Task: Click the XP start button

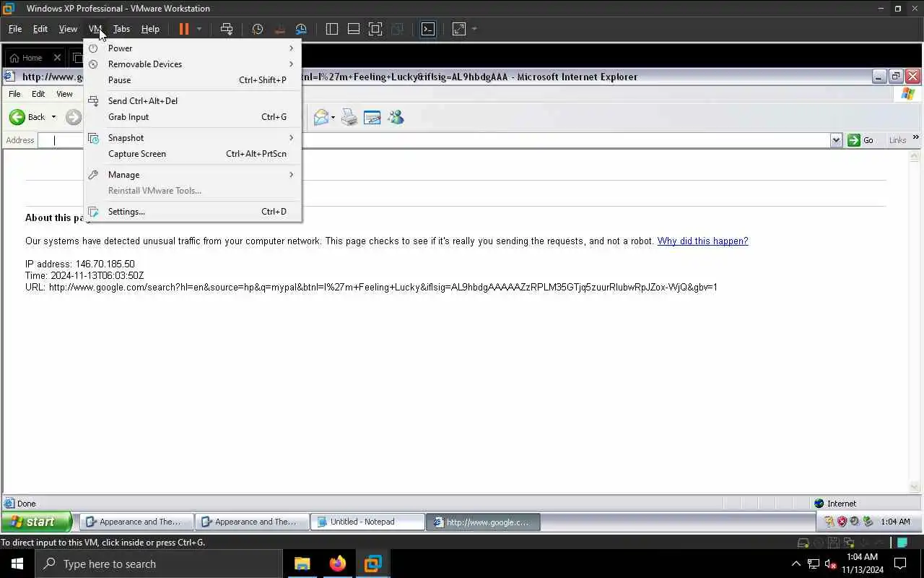Action: (x=36, y=522)
